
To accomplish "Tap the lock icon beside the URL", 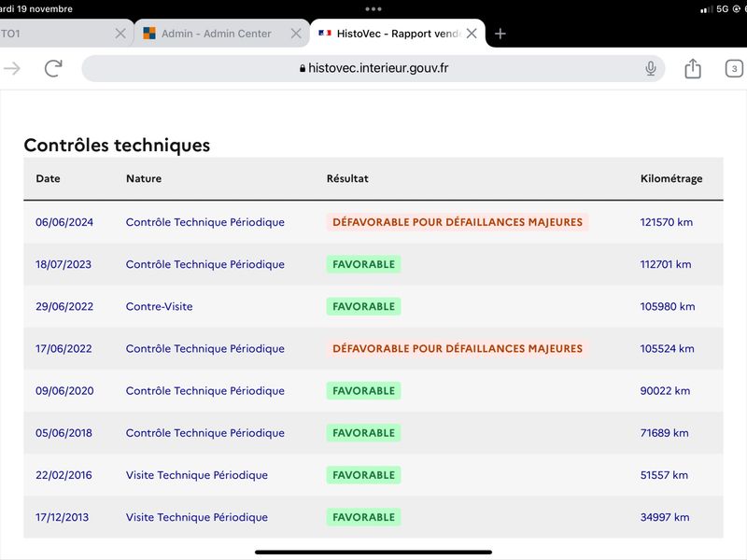I will click(302, 68).
